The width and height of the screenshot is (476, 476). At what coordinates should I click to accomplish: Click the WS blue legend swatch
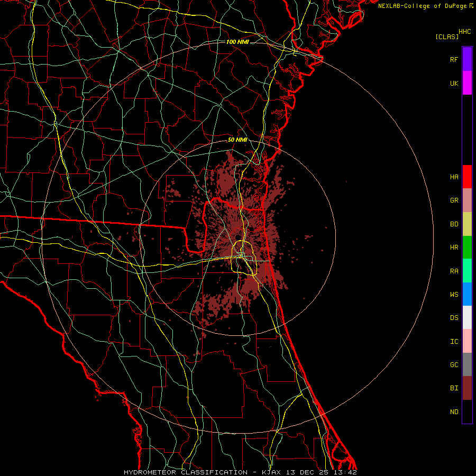[x=467, y=294]
